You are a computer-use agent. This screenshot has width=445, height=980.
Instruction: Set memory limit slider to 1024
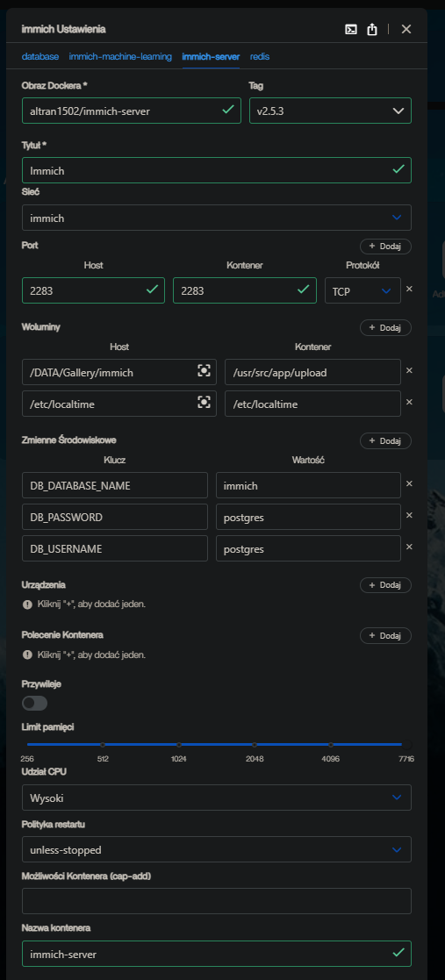pos(179,744)
